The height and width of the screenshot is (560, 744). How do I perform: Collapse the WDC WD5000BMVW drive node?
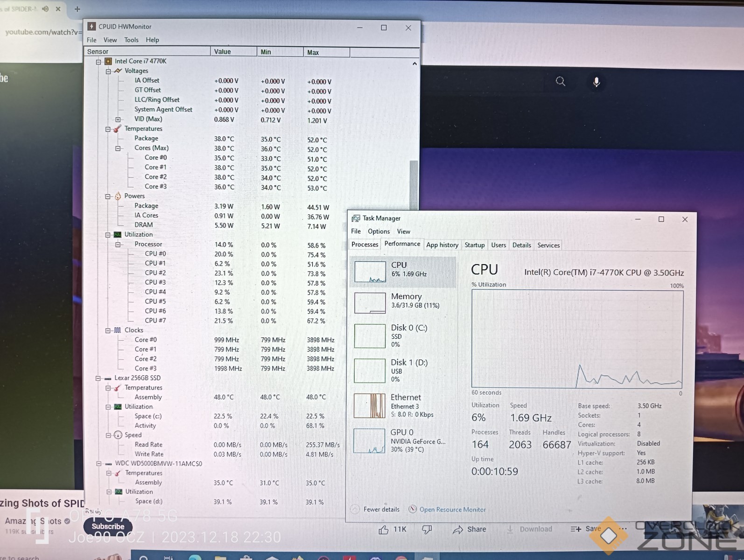coord(98,464)
